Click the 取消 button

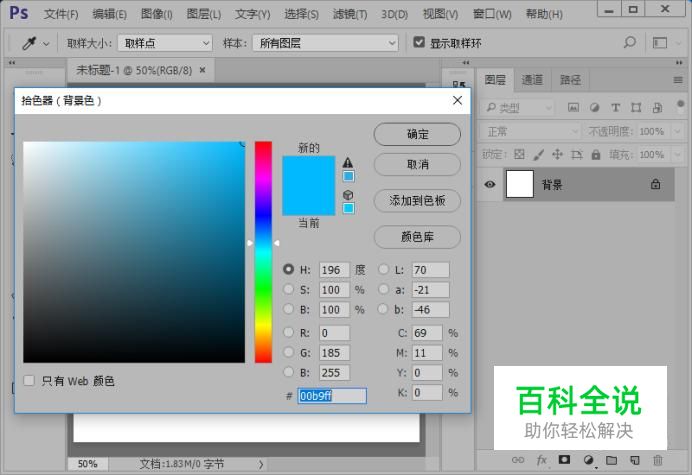(x=417, y=165)
